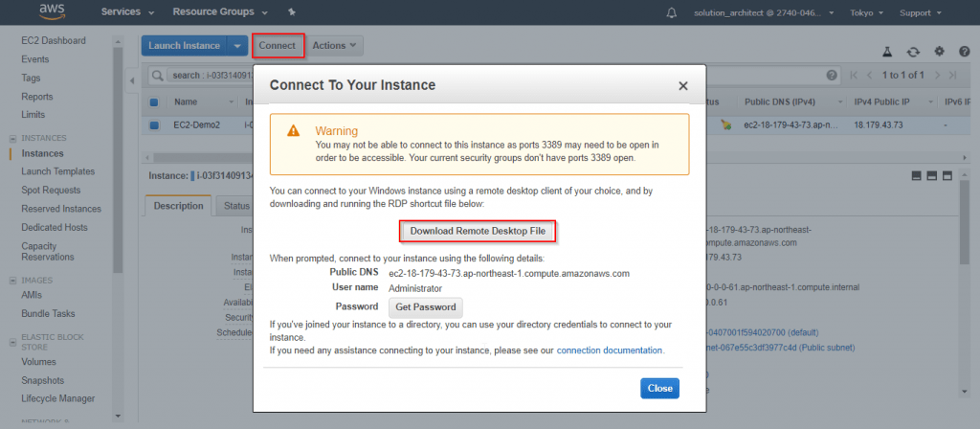Open Snapshots in sidebar
Image resolution: width=980 pixels, height=429 pixels.
42,380
